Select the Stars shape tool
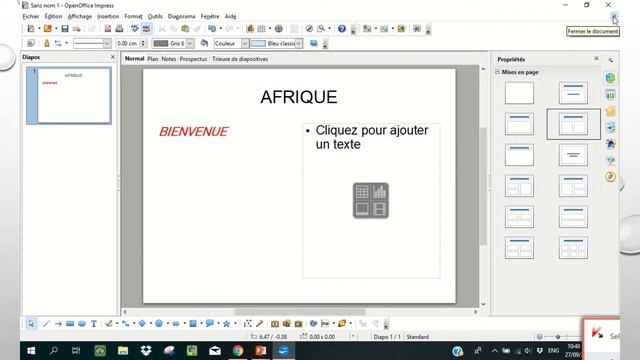The height and width of the screenshot is (360, 640). (226, 324)
